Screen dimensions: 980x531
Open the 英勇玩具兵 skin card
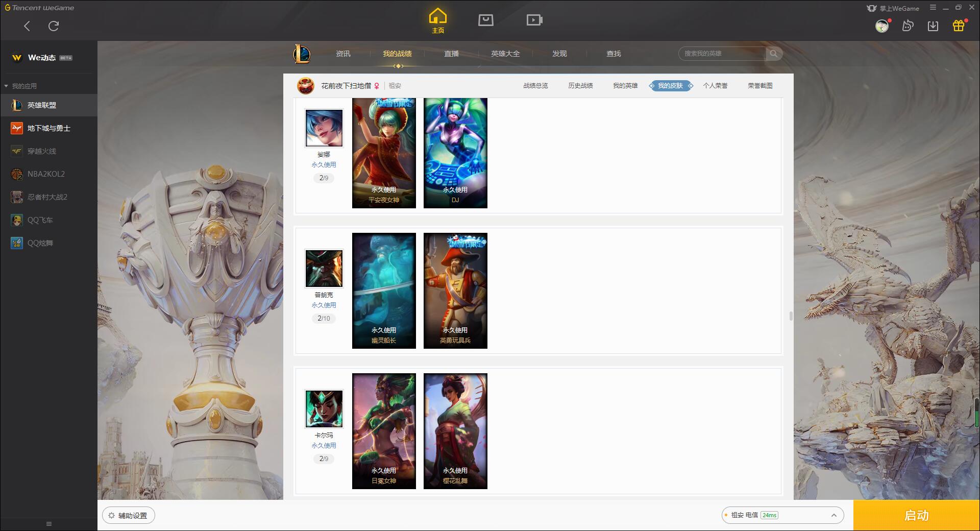click(455, 291)
